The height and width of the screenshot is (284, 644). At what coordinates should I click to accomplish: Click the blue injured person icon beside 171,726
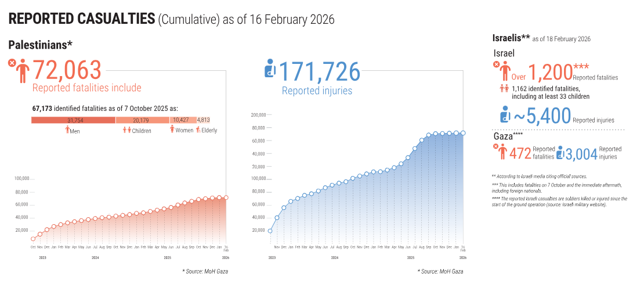[x=270, y=70]
